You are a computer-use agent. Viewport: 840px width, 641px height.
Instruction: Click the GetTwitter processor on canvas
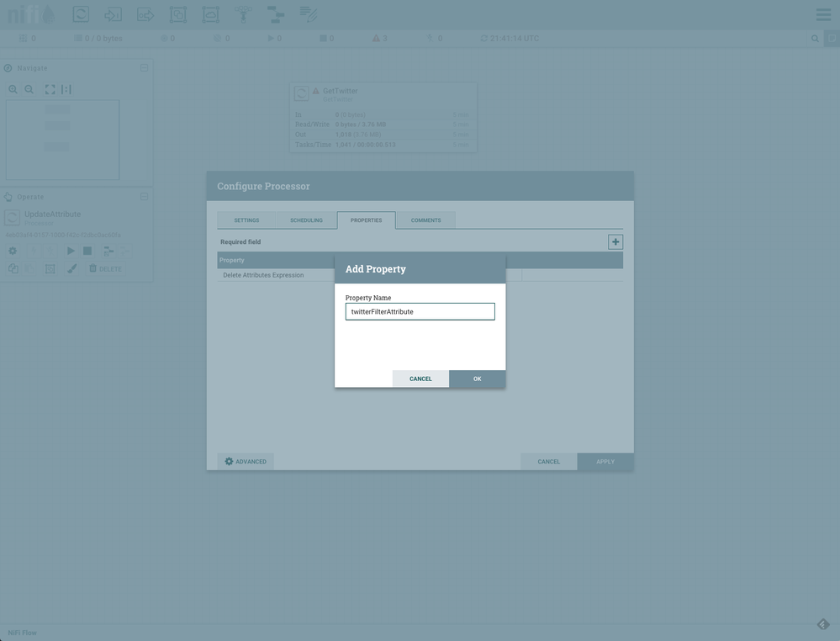383,118
